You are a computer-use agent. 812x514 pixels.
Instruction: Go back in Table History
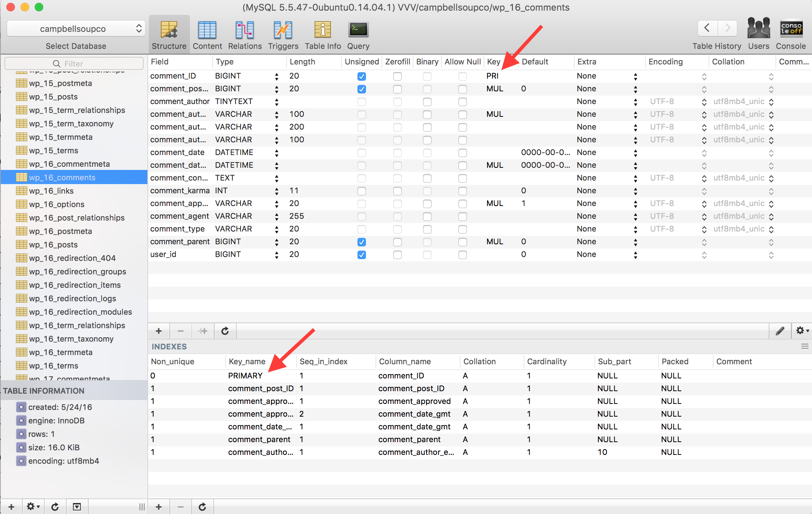point(707,28)
